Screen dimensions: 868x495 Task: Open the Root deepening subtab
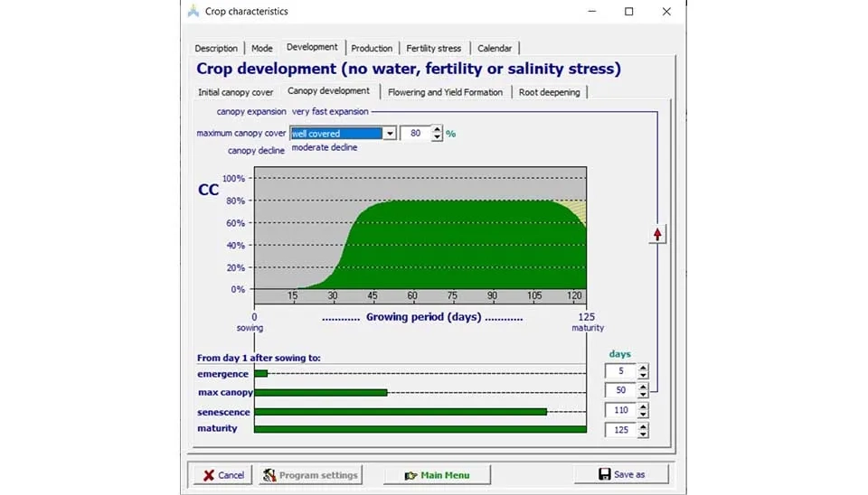551,92
